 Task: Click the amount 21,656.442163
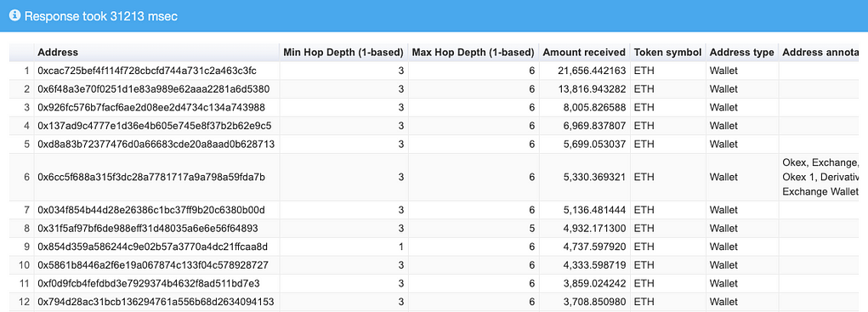click(593, 71)
